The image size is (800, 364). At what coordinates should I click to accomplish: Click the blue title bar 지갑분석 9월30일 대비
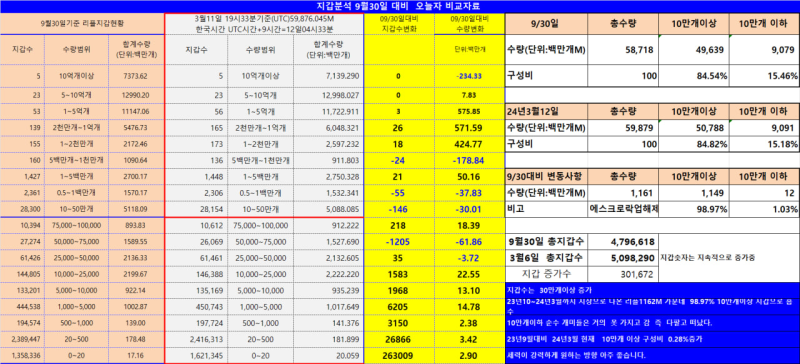pyautogui.click(x=399, y=6)
